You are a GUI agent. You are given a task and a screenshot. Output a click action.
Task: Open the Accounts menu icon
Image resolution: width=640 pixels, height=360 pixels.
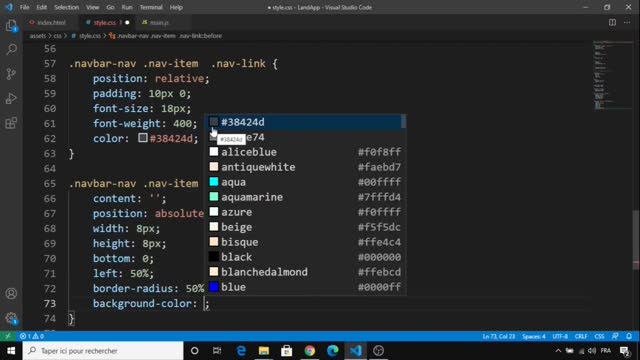pyautogui.click(x=11, y=293)
